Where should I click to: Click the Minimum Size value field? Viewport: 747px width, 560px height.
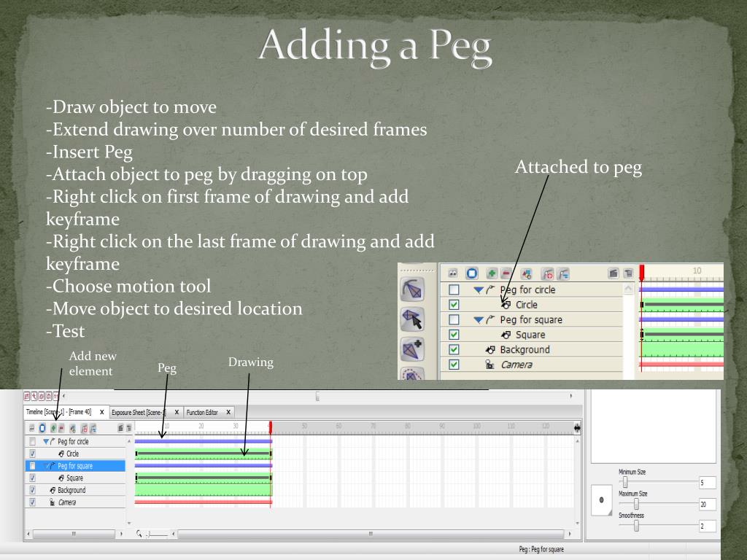(x=707, y=482)
